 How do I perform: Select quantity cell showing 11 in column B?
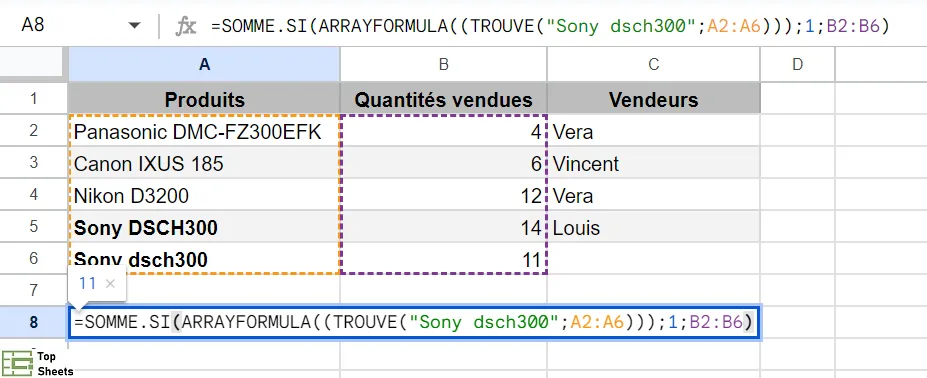point(443,259)
